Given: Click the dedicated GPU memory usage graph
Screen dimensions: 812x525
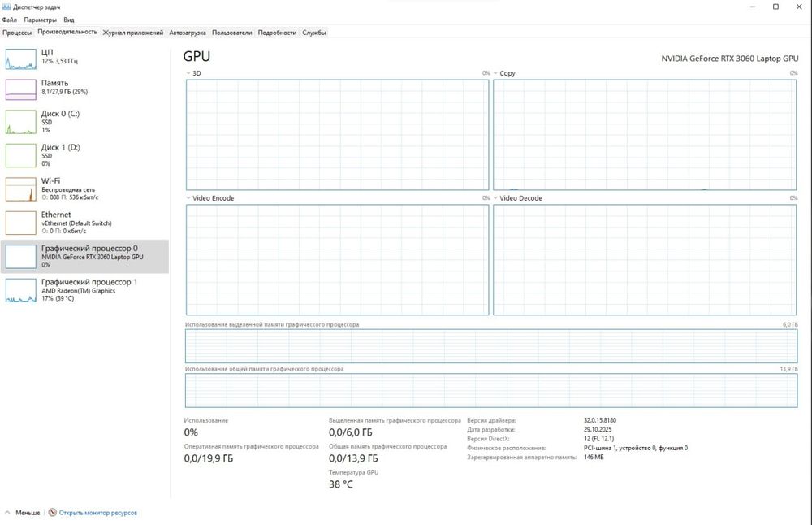Looking at the screenshot, I should coord(491,345).
